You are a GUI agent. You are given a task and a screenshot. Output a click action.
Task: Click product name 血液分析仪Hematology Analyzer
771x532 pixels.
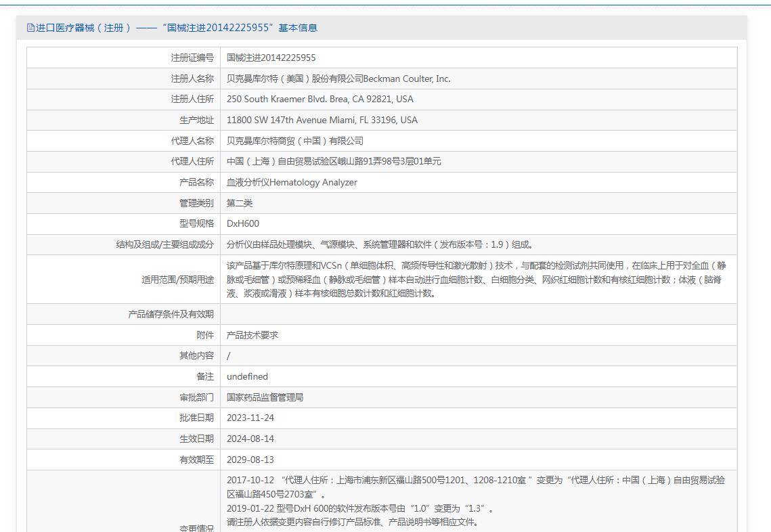coord(292,182)
